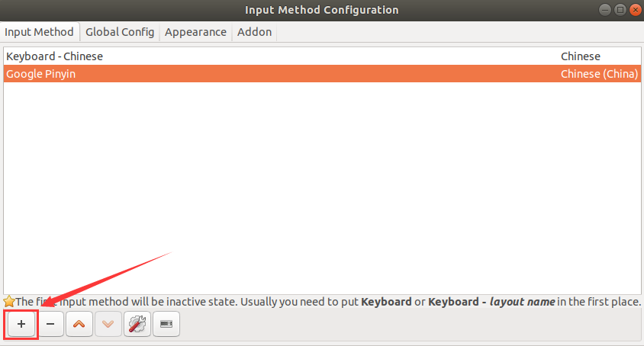Viewport: 644px width, 346px height.
Task: Click the Input Method Configuration title bar
Action: tap(321, 10)
